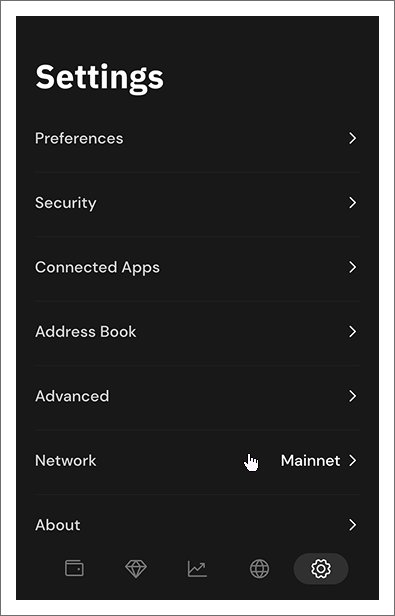Open the Network chevron next to Mainnet
This screenshot has width=395, height=616.
pos(353,460)
